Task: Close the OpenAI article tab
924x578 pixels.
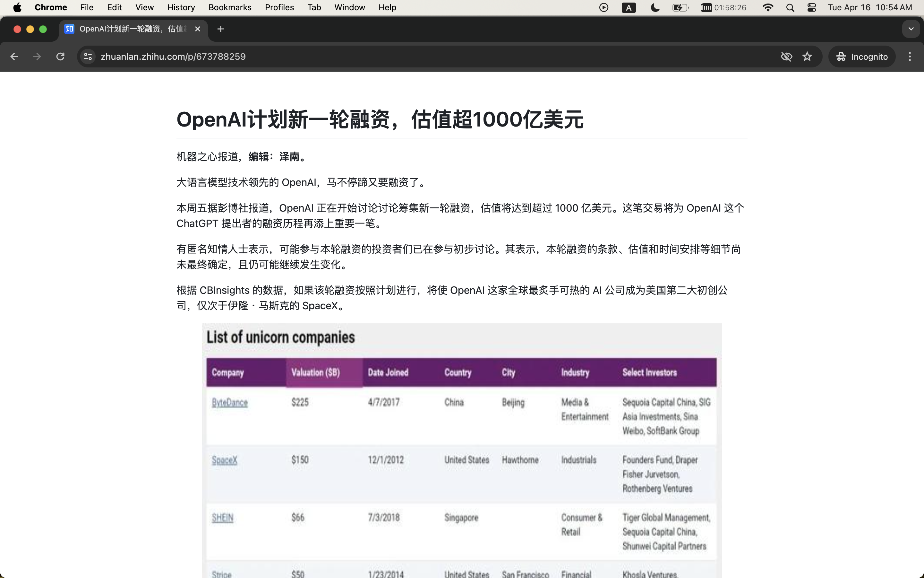Action: pyautogui.click(x=197, y=29)
